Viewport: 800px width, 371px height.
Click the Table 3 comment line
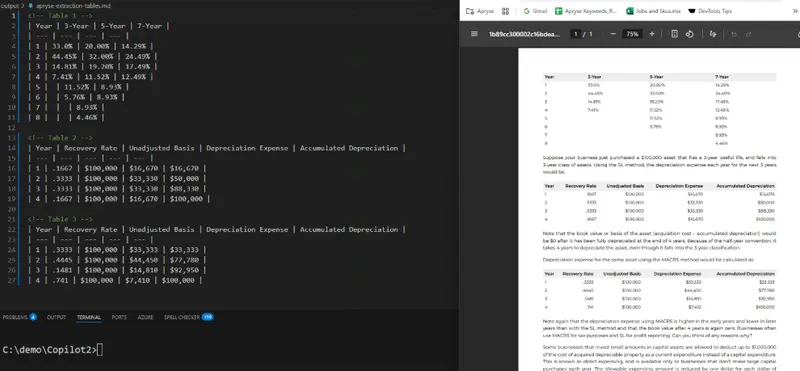(60, 219)
